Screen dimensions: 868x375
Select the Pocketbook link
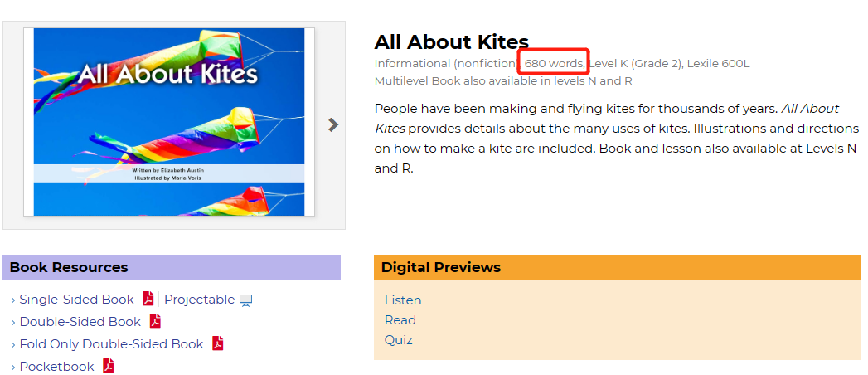[56, 367]
